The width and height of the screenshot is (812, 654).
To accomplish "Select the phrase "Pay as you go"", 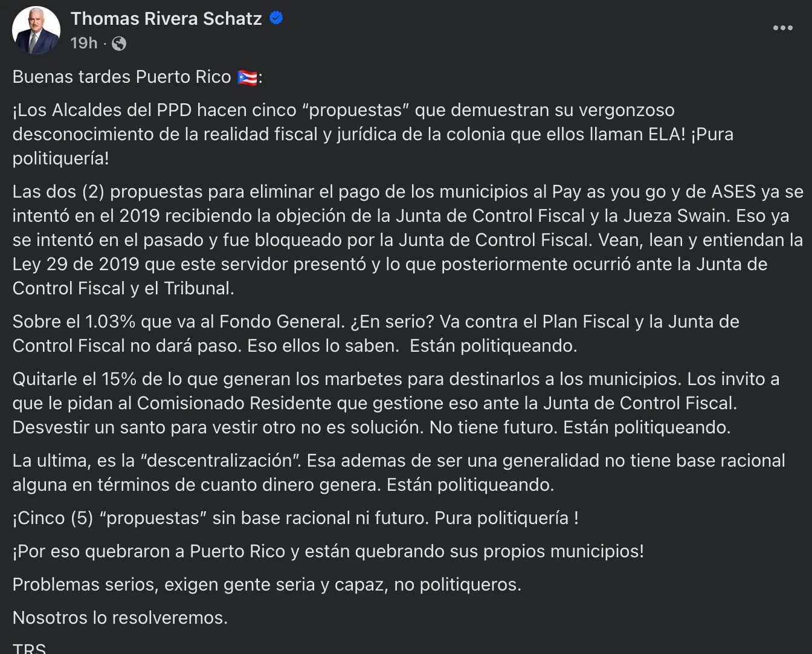I will click(609, 192).
